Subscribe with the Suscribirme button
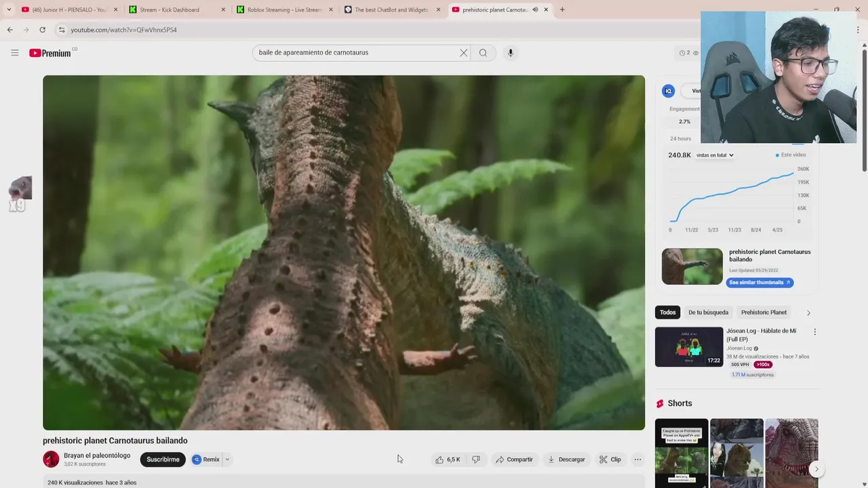This screenshot has width=868, height=488. [x=163, y=460]
